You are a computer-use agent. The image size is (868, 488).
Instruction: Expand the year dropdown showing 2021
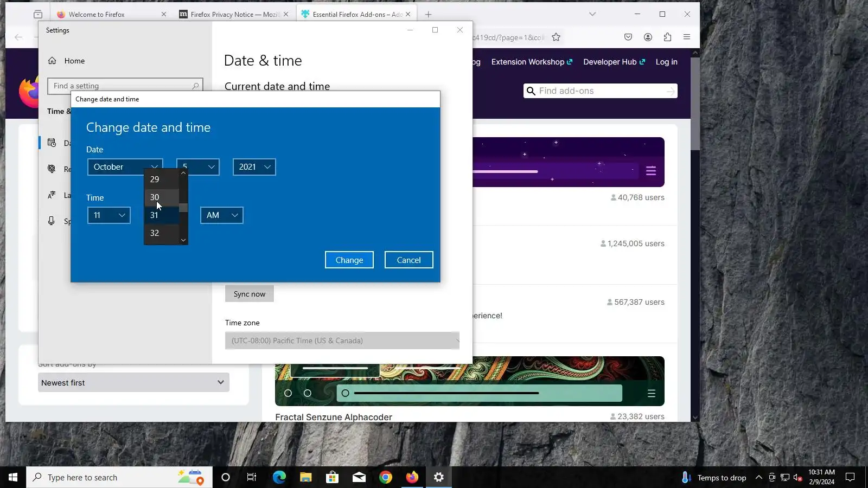click(x=254, y=167)
